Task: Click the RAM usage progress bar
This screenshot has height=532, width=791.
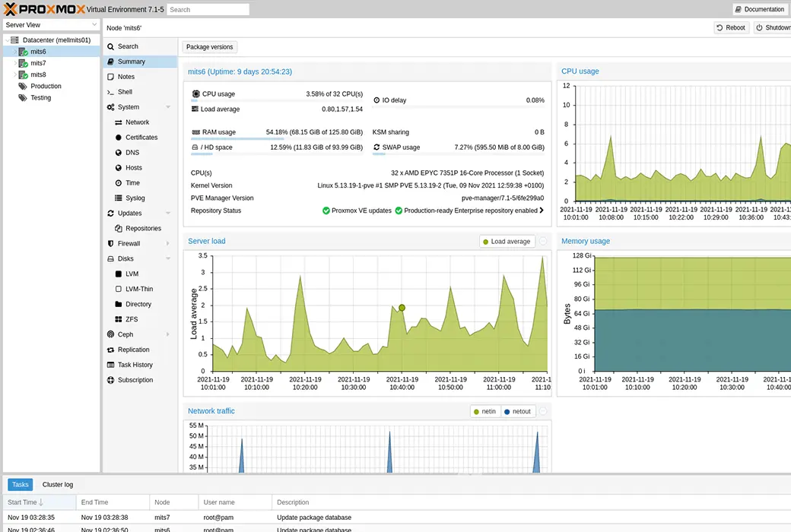Action: click(277, 138)
